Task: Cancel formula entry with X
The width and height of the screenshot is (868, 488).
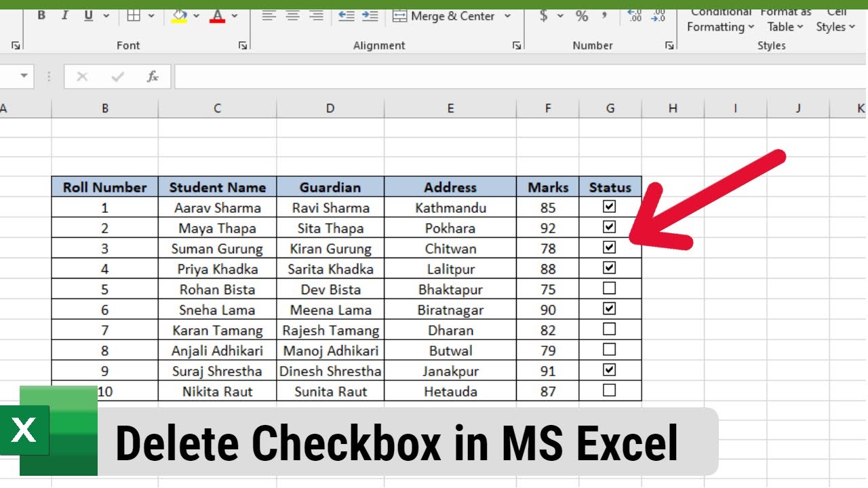Action: (x=82, y=77)
